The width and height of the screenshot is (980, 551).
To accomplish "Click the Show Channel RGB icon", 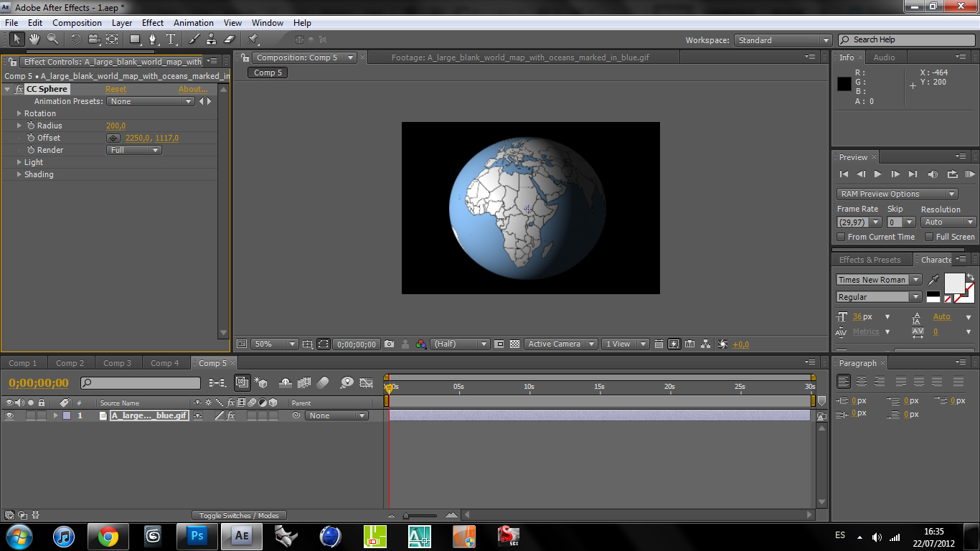I will point(421,344).
